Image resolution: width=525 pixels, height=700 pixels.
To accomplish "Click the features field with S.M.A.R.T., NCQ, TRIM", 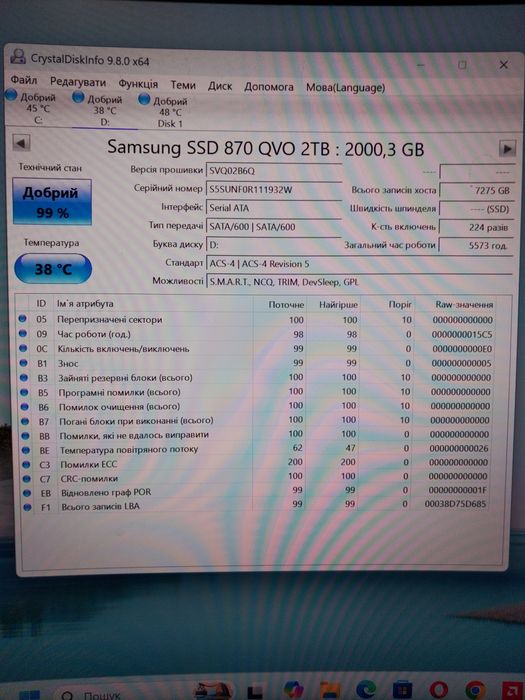I will 359,282.
